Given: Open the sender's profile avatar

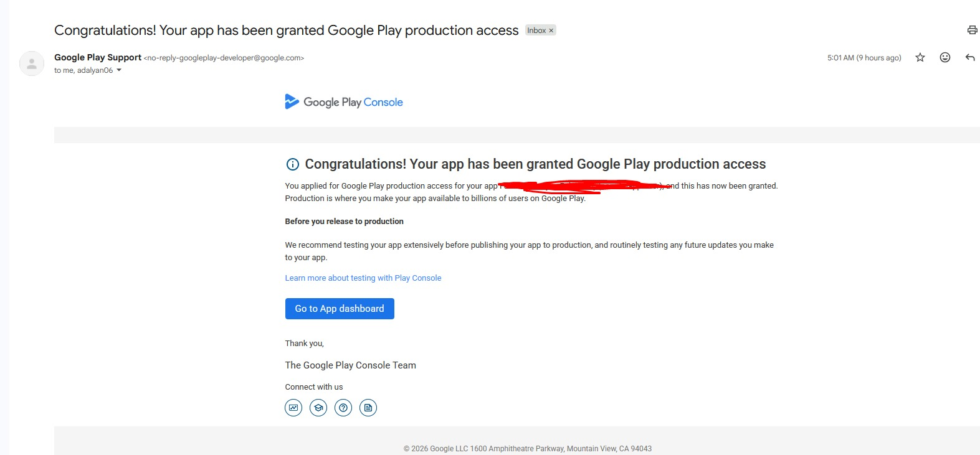Looking at the screenshot, I should 32,63.
